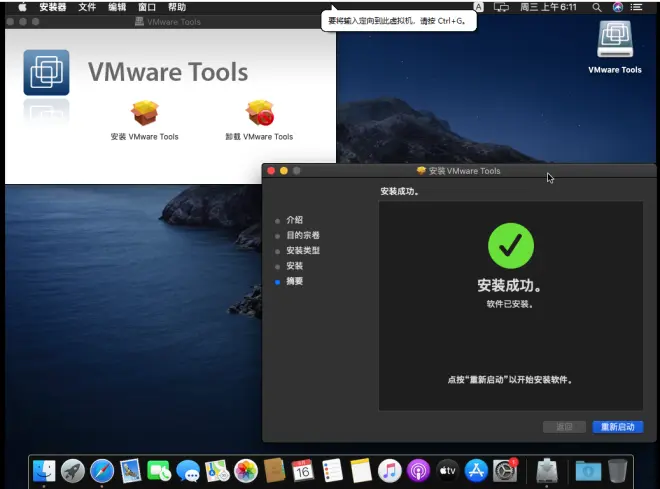The width and height of the screenshot is (660, 489).
Task: Open Podcasts from the Dock
Action: [x=418, y=470]
